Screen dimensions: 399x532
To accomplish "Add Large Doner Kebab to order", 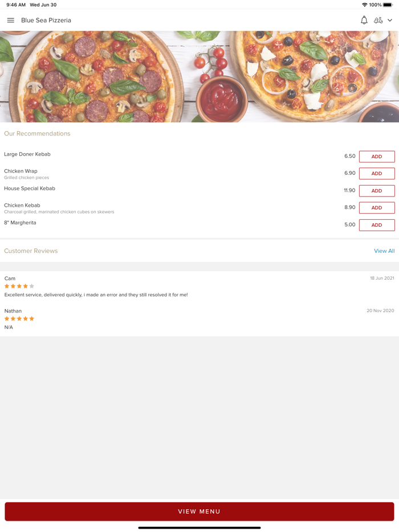I will [376, 156].
